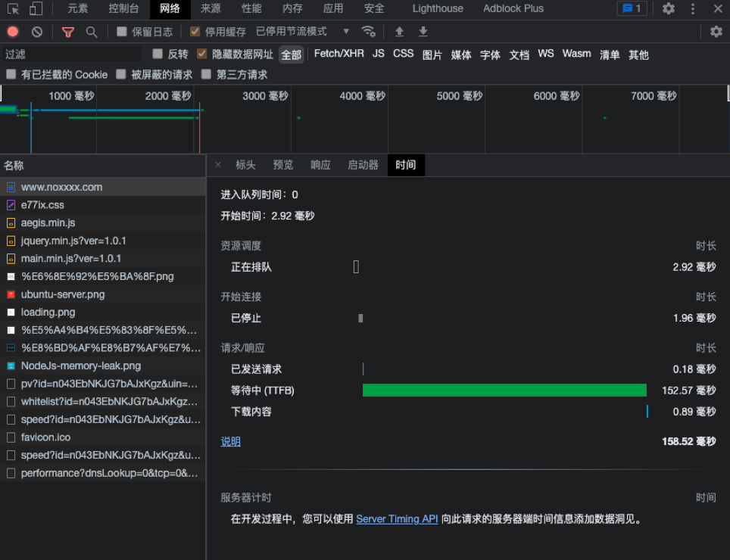Filter requests by Fetch/XHR
The width and height of the screenshot is (730, 560).
(339, 54)
